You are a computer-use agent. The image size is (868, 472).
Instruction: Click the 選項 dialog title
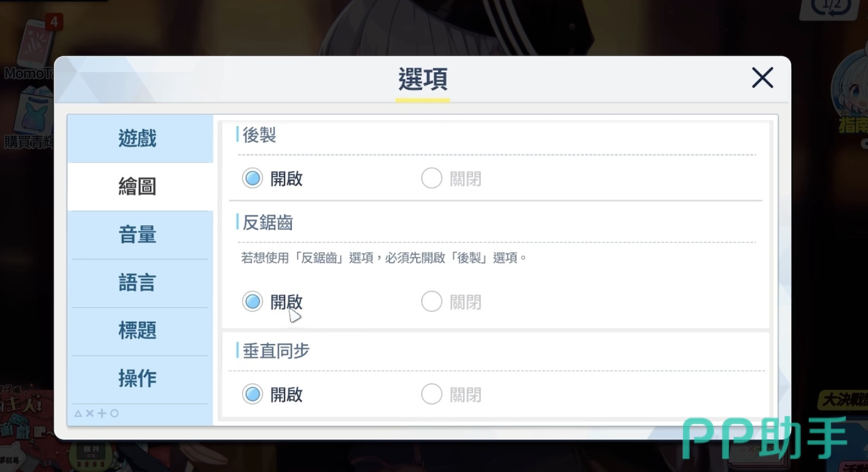[x=423, y=79]
